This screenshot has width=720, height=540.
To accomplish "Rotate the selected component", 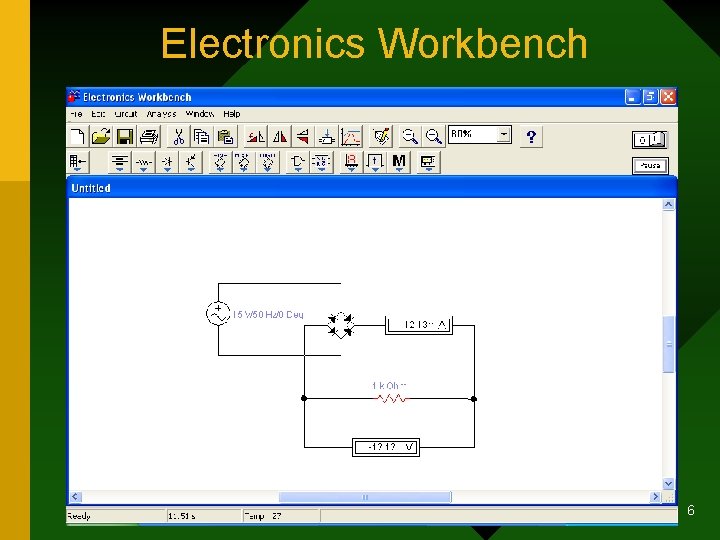I will click(255, 136).
